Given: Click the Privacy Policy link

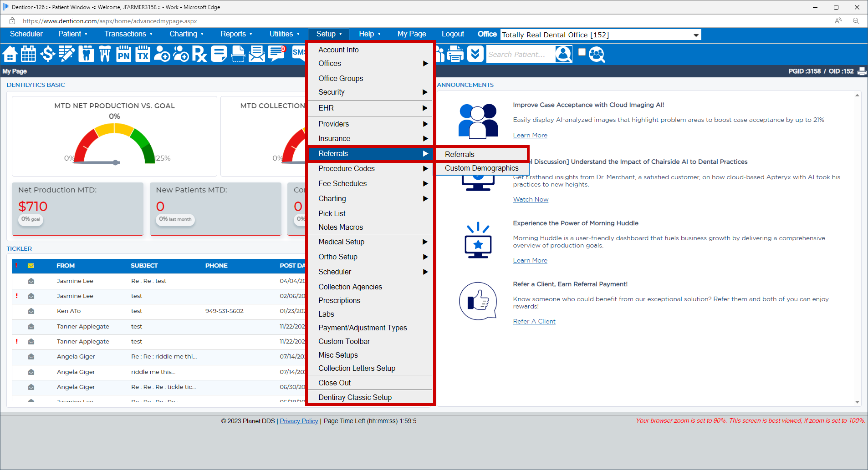Looking at the screenshot, I should (299, 421).
